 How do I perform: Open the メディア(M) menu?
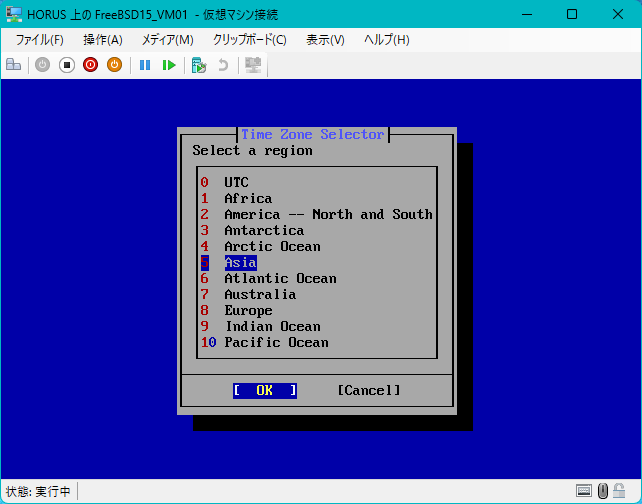tap(167, 40)
